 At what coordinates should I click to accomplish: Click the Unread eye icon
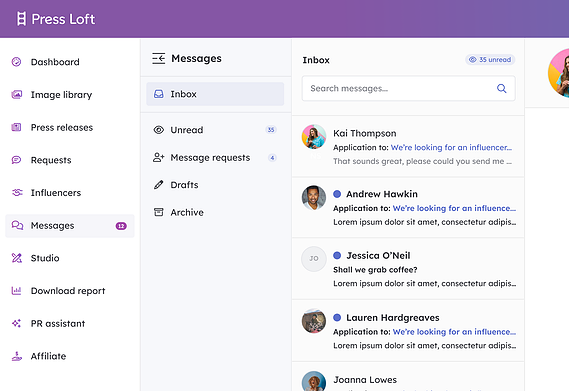click(159, 130)
